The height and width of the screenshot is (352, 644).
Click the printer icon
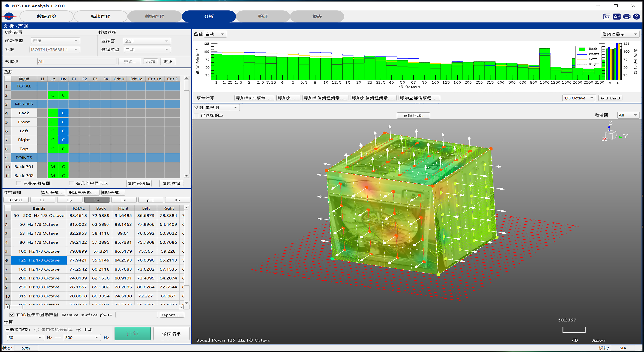coord(627,17)
